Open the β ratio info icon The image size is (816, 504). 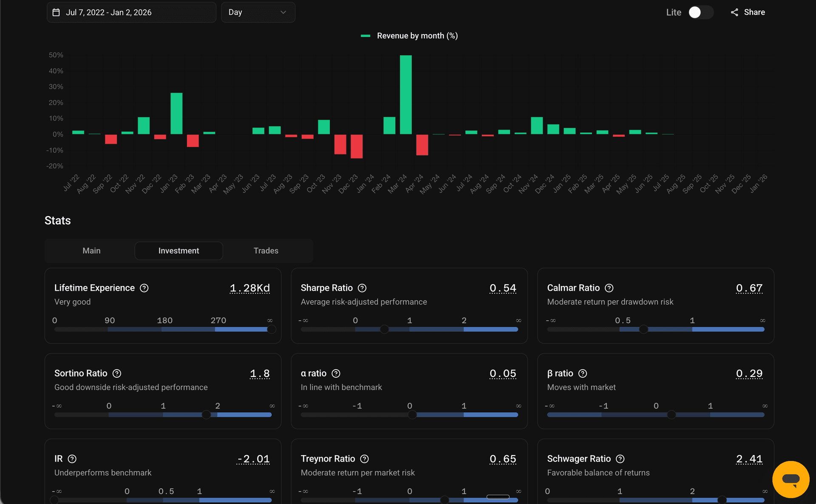tap(582, 373)
